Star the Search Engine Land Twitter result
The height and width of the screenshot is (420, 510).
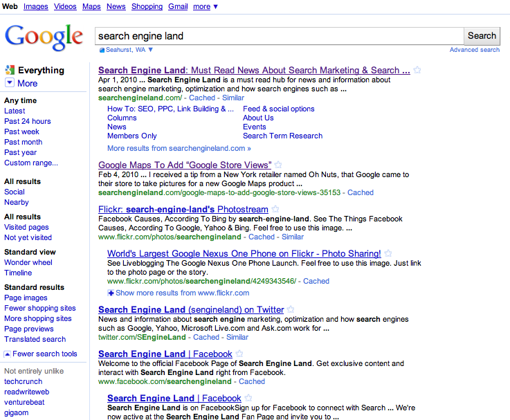(x=291, y=309)
